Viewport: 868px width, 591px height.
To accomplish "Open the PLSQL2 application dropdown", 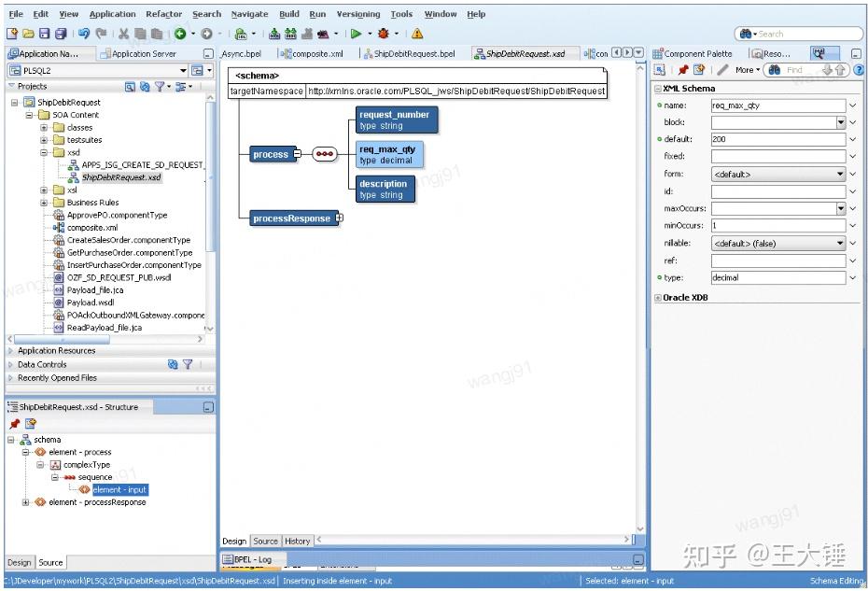I will [x=183, y=70].
